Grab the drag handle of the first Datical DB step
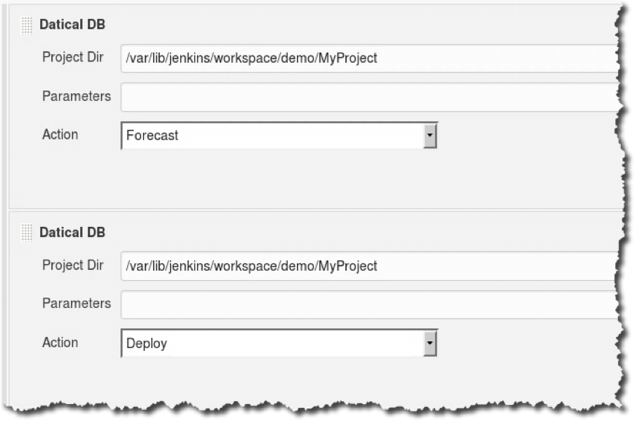635x421 pixels. [x=26, y=26]
